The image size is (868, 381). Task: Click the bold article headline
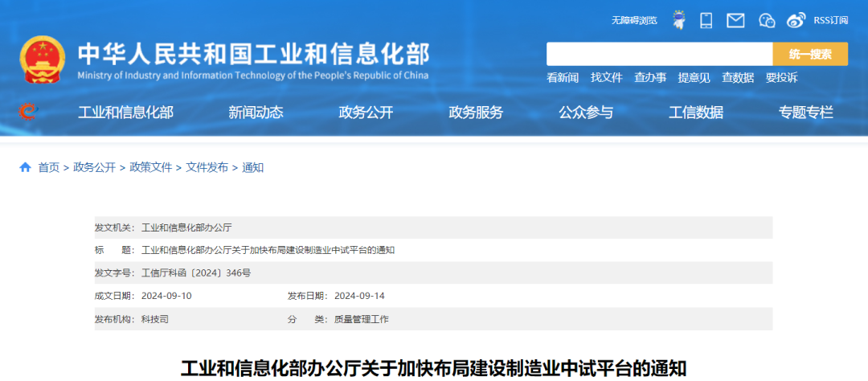[433, 369]
